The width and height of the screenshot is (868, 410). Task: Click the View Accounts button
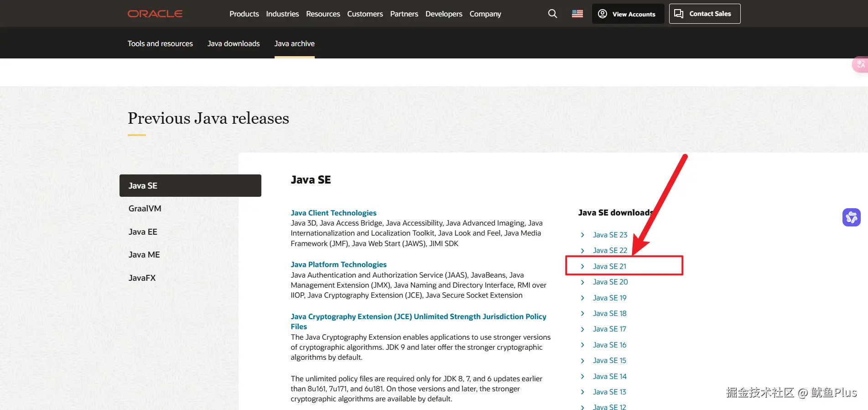(x=628, y=14)
